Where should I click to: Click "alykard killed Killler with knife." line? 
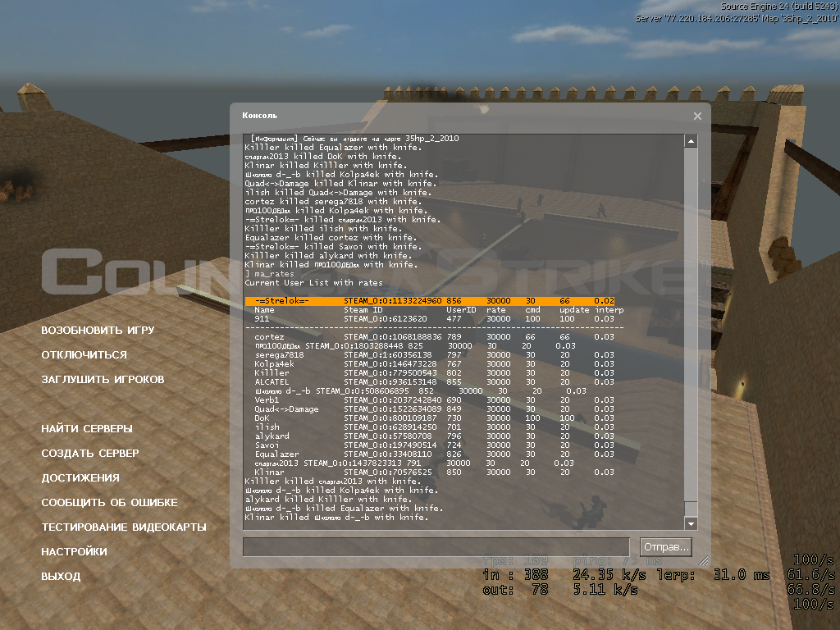click(x=328, y=500)
